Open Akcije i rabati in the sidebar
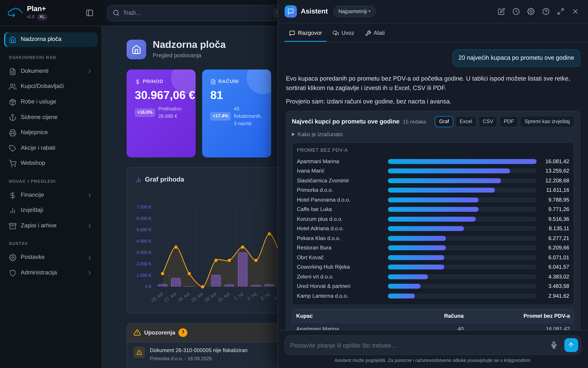588x368 pixels. click(x=51, y=148)
